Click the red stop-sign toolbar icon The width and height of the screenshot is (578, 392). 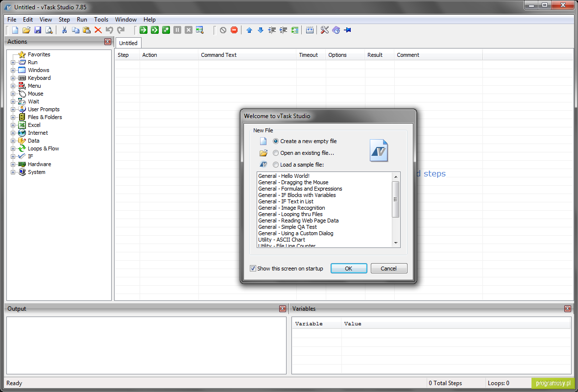pyautogui.click(x=234, y=30)
